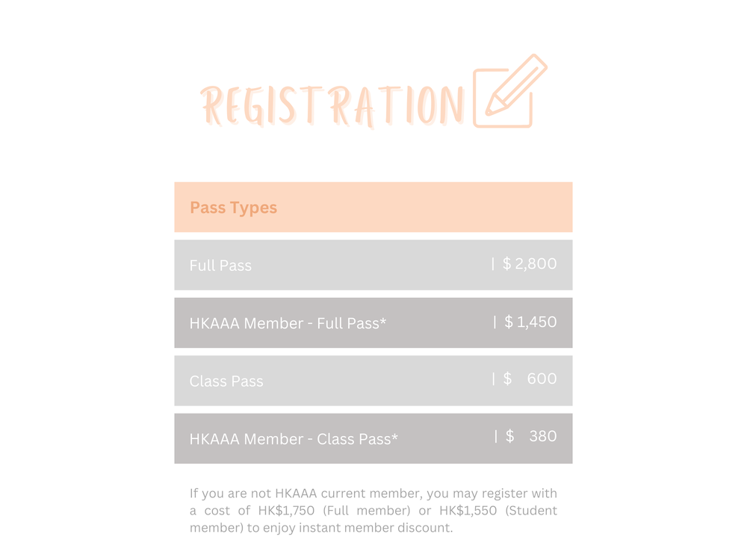The height and width of the screenshot is (560, 747).
Task: Select the Pass Types header bar
Action: pyautogui.click(x=373, y=207)
